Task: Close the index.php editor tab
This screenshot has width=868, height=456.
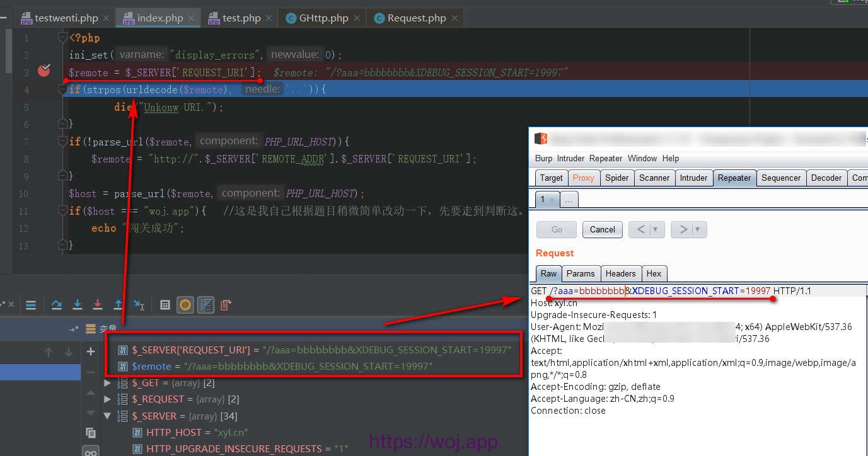Action: click(x=191, y=18)
